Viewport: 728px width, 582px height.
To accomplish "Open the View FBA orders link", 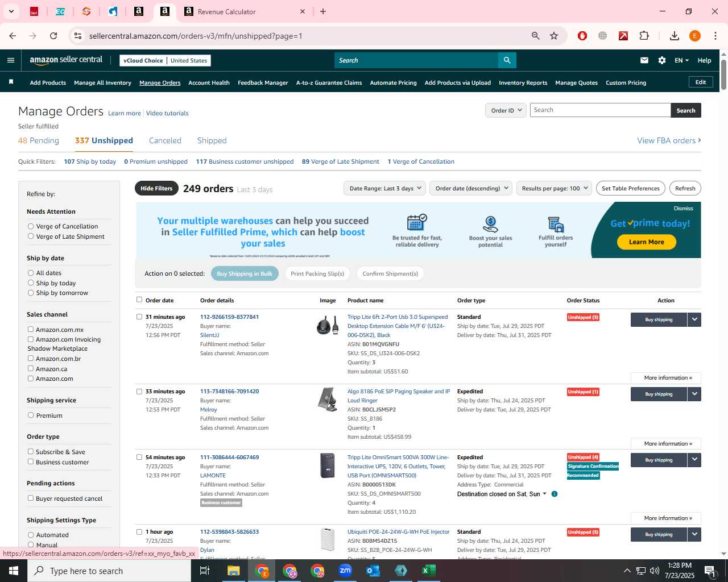I will pyautogui.click(x=669, y=140).
